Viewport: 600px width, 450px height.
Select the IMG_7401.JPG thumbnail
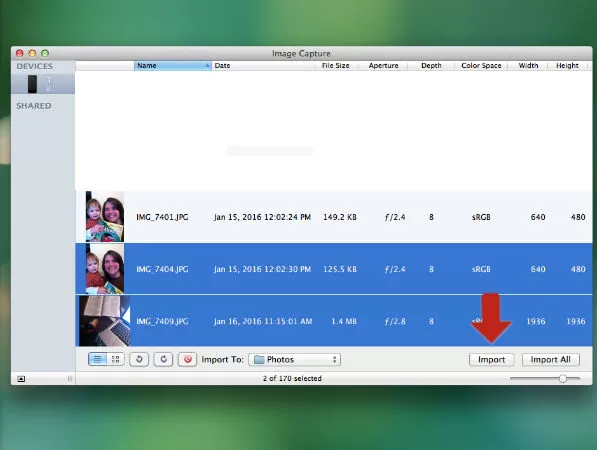(104, 216)
